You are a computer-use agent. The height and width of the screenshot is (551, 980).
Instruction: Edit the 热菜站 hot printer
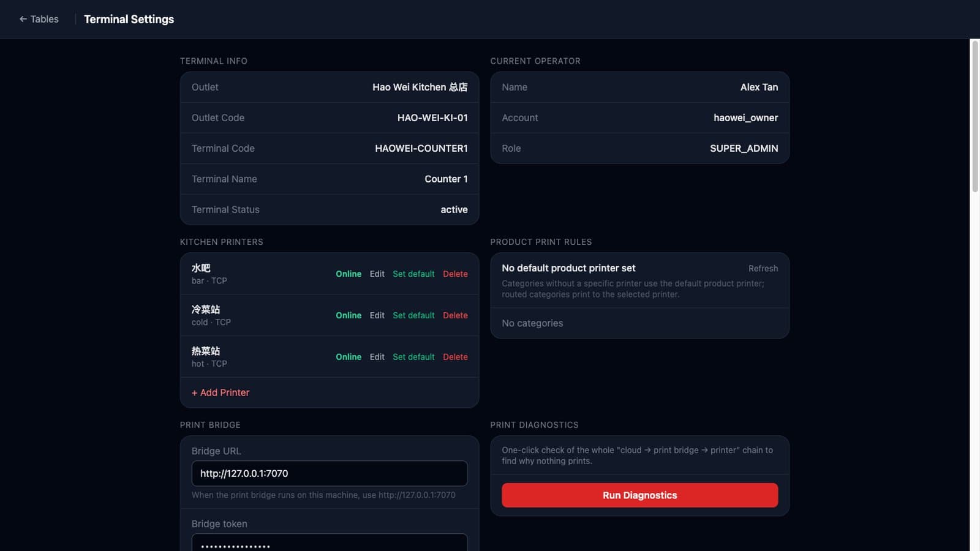377,357
